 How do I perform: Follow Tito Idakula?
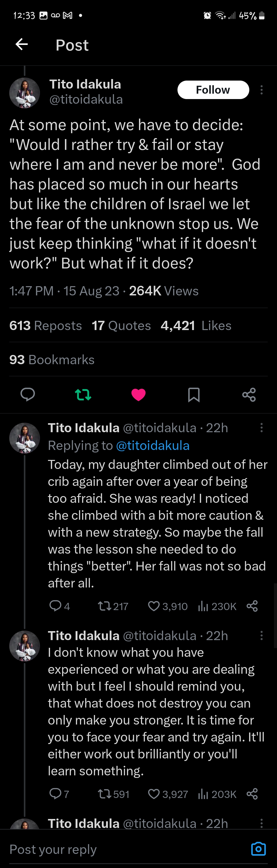coord(213,90)
